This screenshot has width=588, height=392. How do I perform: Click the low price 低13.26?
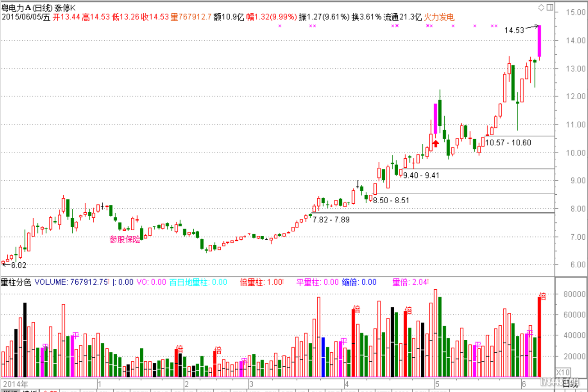click(x=126, y=17)
